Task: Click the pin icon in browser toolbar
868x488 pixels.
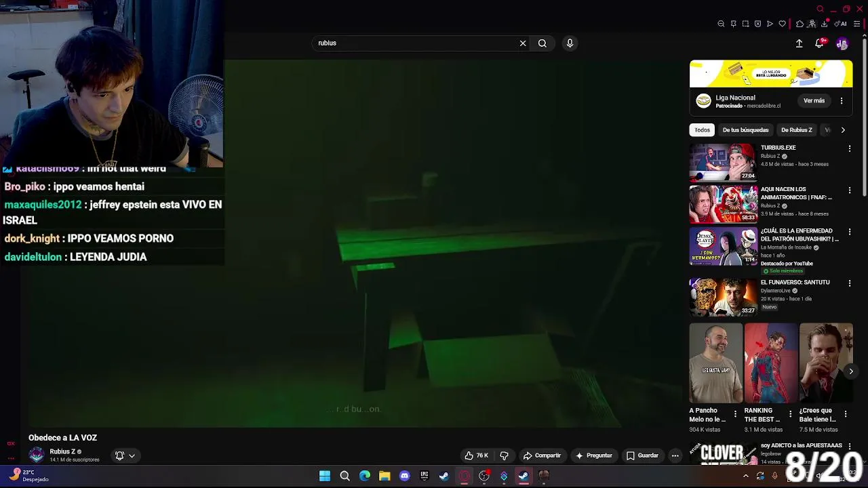Action: (733, 24)
